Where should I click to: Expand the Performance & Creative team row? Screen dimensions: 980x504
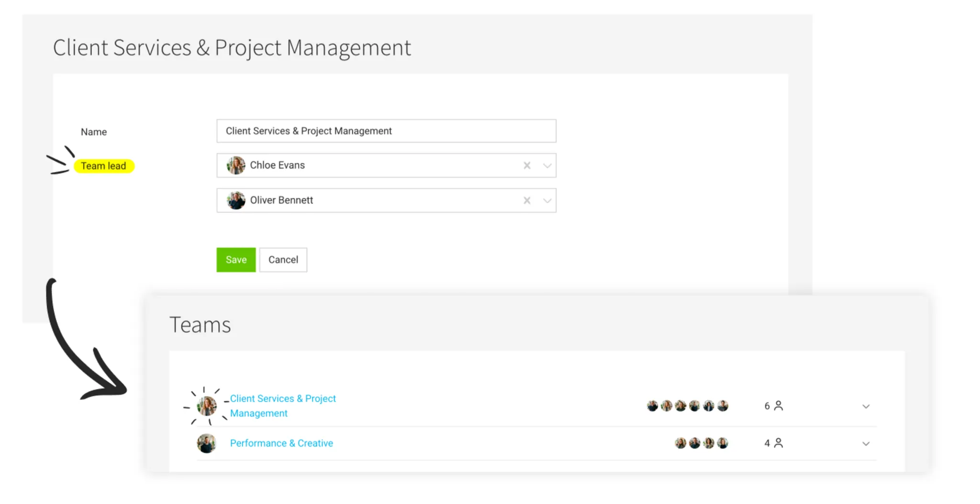(x=866, y=444)
